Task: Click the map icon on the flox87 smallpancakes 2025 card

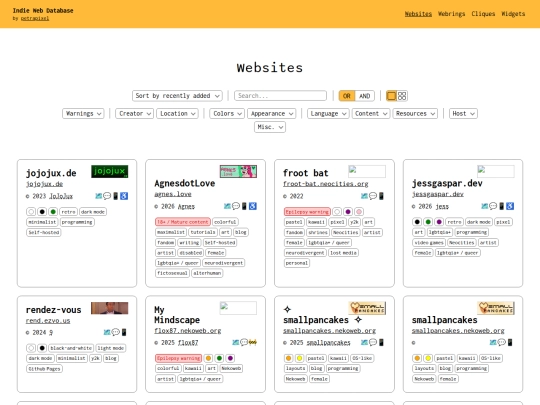Action: coord(364,342)
